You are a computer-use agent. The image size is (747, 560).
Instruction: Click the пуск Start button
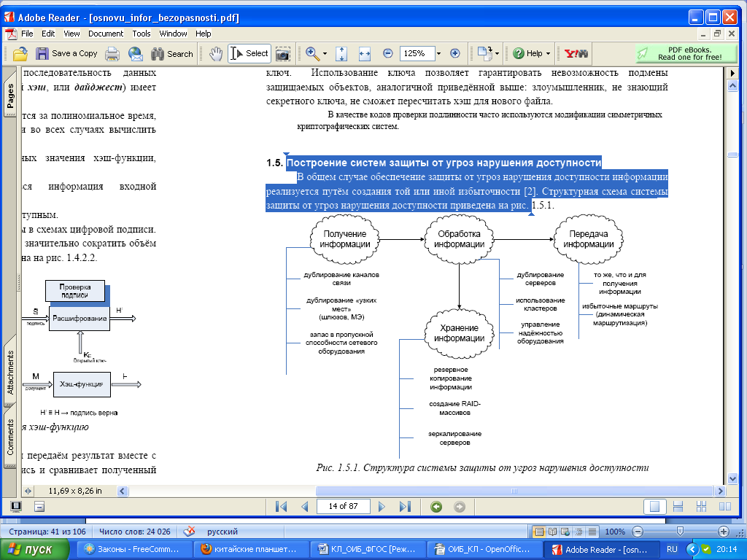tap(34, 549)
